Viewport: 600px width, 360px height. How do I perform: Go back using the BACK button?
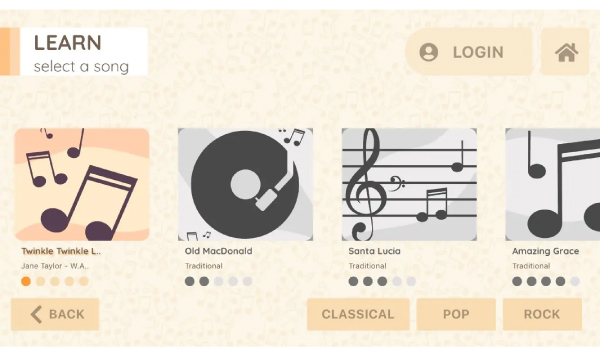(55, 314)
